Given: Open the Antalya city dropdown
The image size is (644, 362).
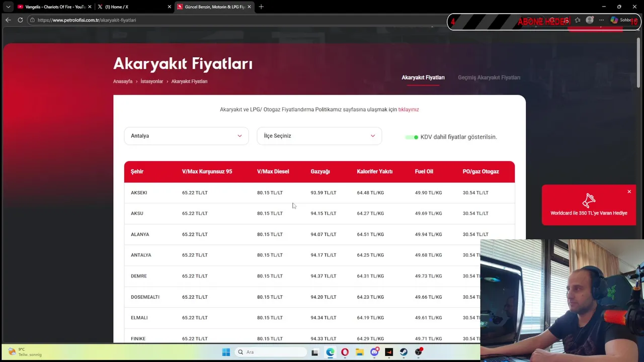Looking at the screenshot, I should pyautogui.click(x=186, y=136).
